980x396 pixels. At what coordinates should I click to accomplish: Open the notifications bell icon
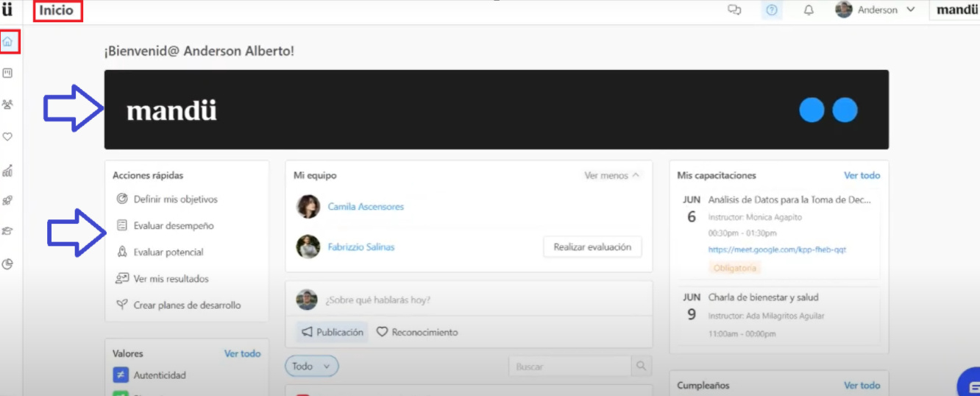point(809,10)
